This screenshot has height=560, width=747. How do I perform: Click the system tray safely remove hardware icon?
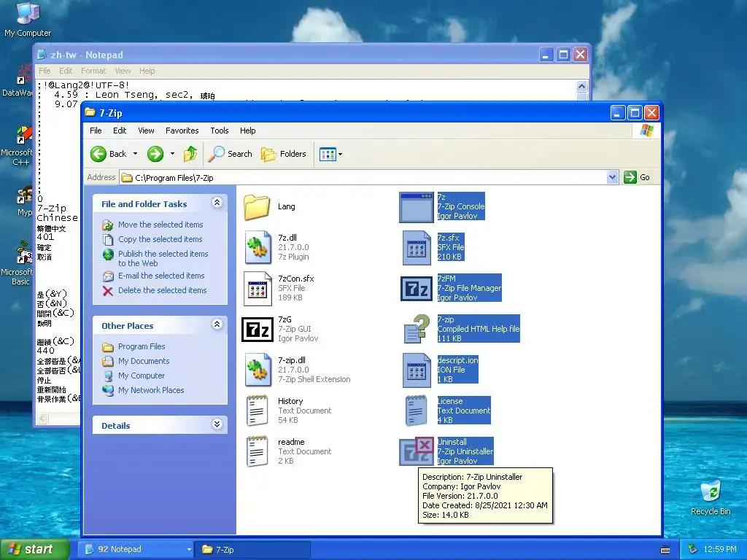(692, 550)
